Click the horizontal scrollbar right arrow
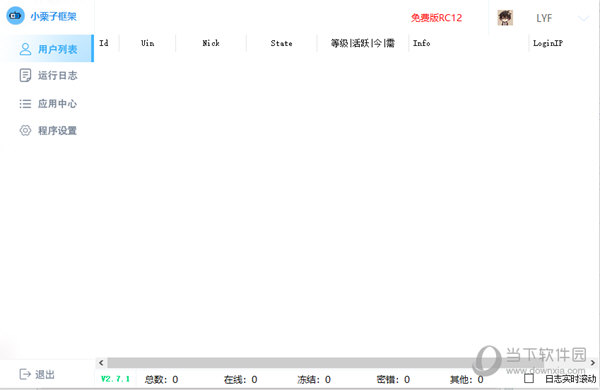The height and width of the screenshot is (390, 600). (592, 362)
